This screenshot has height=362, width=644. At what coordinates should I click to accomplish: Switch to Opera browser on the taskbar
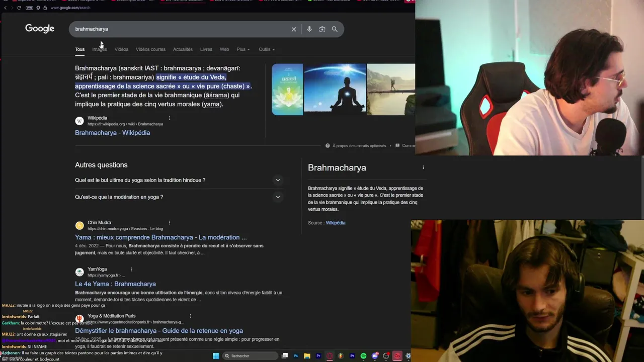point(330,356)
